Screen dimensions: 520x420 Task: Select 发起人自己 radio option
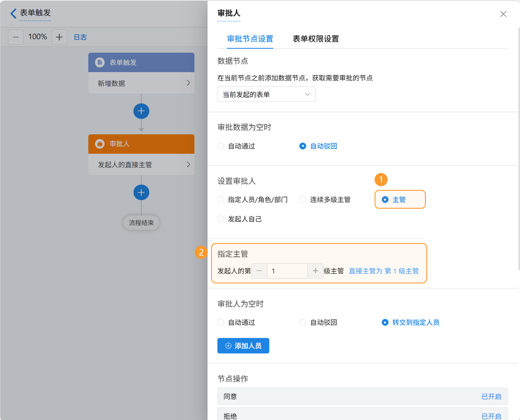tap(221, 219)
